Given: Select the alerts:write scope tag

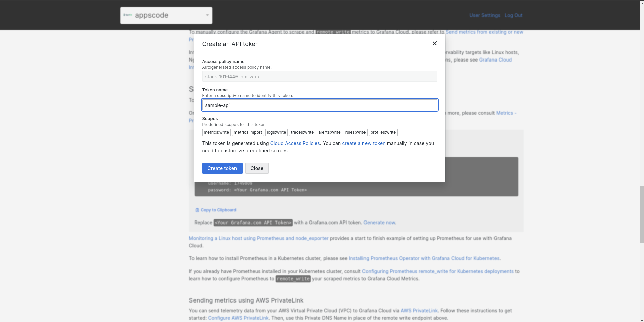Looking at the screenshot, I should point(329,132).
